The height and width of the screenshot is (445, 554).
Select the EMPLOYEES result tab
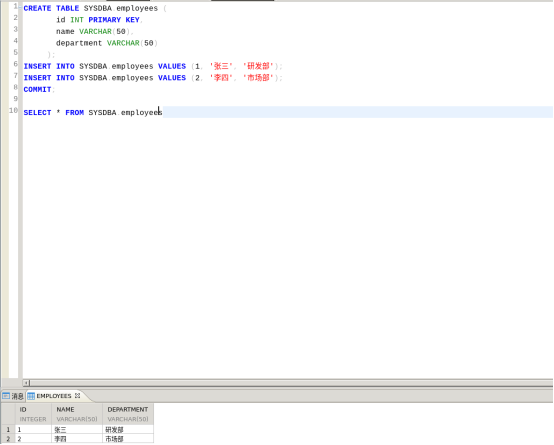coord(54,396)
